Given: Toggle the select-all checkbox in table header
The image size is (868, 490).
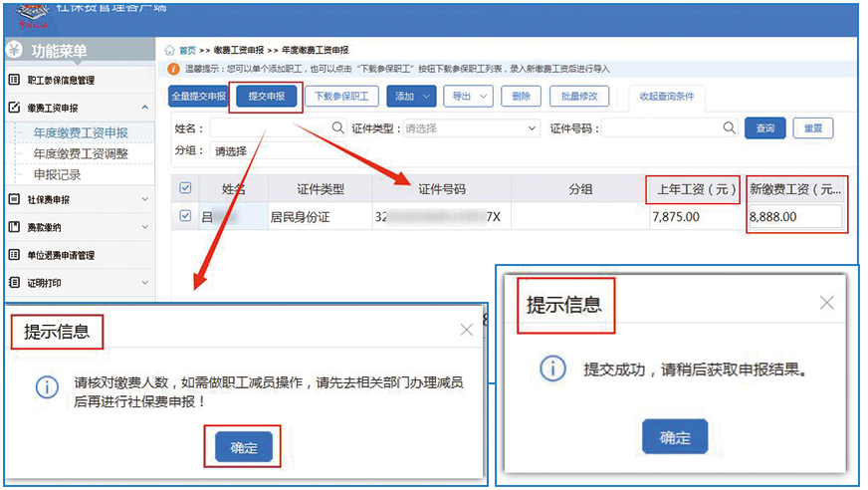Looking at the screenshot, I should (x=185, y=188).
